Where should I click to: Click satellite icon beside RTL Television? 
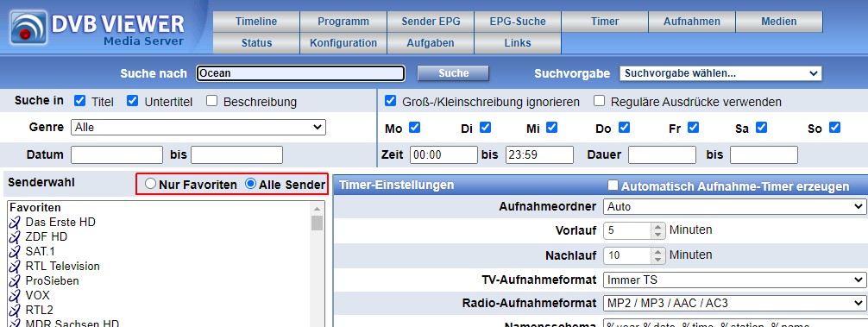[15, 267]
